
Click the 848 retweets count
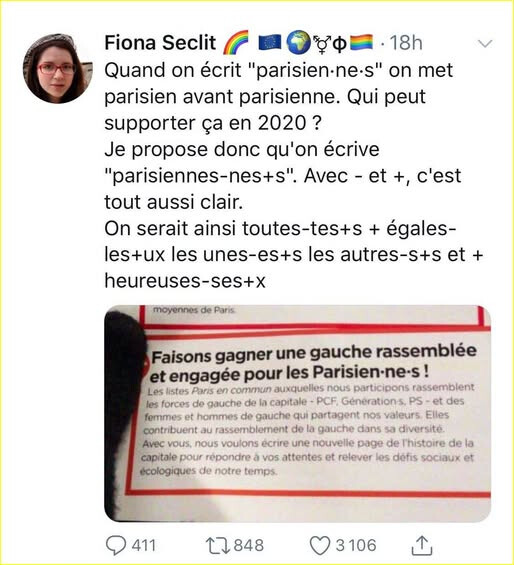[x=249, y=546]
